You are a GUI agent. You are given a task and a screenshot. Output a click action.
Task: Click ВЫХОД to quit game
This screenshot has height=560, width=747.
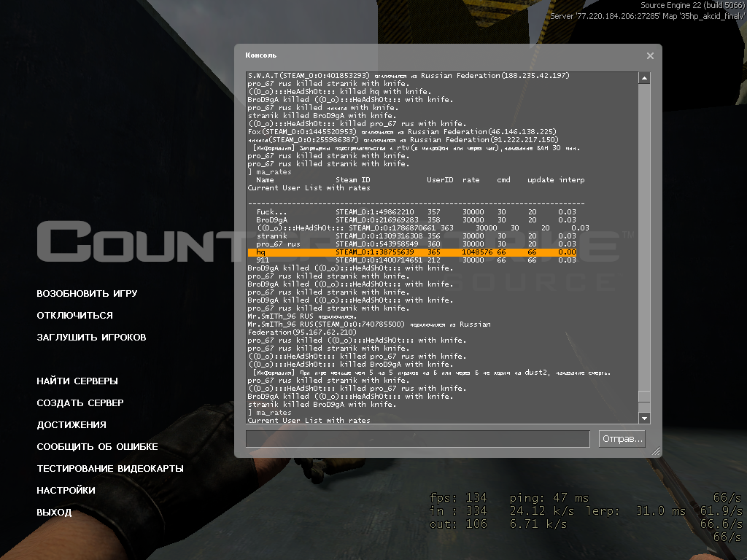coord(54,513)
